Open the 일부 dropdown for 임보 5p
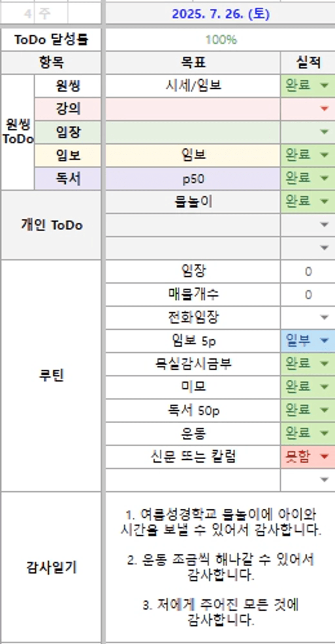Screen dimensions: 335x644 pyautogui.click(x=324, y=341)
